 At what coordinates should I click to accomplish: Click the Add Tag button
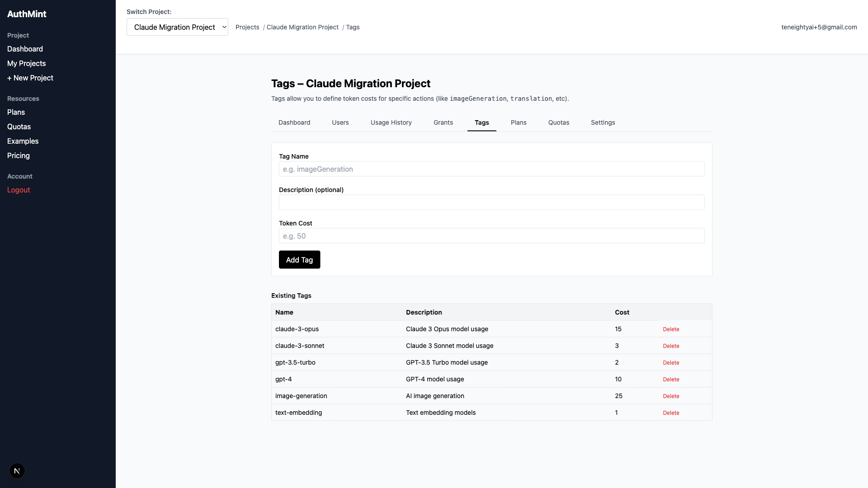click(299, 260)
